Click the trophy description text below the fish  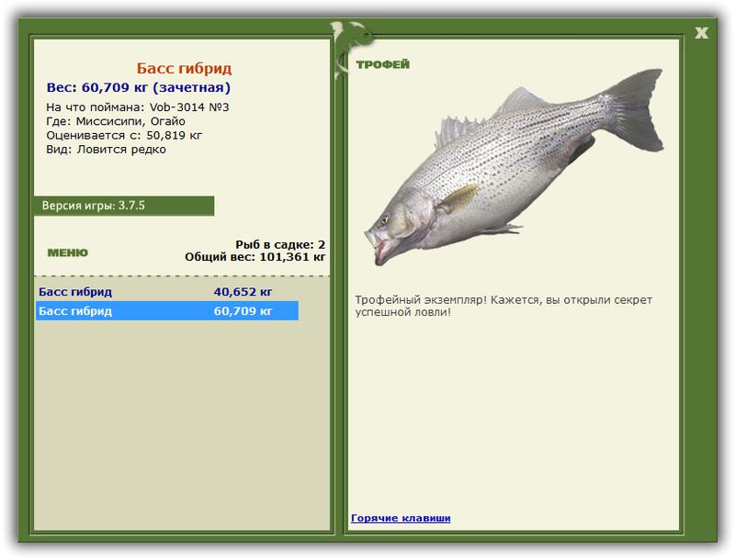tap(503, 306)
